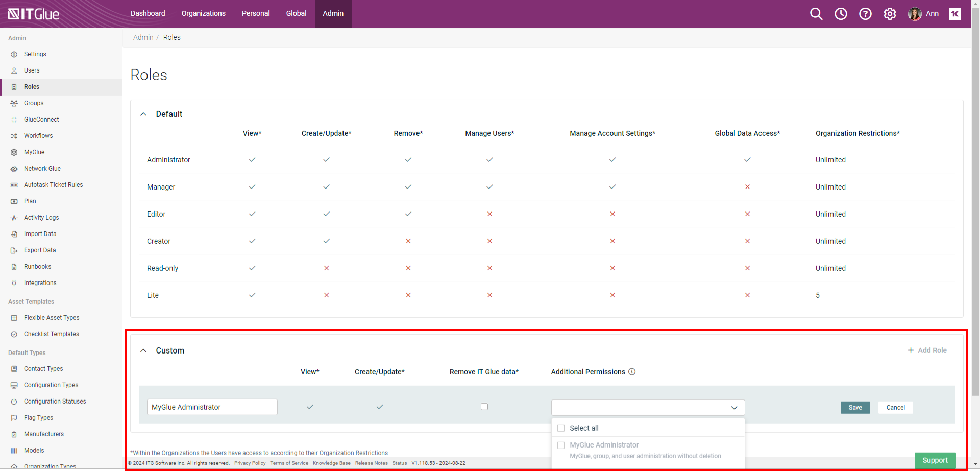Open the Additional Permissions dropdown
This screenshot has height=471, width=980.
tap(648, 408)
